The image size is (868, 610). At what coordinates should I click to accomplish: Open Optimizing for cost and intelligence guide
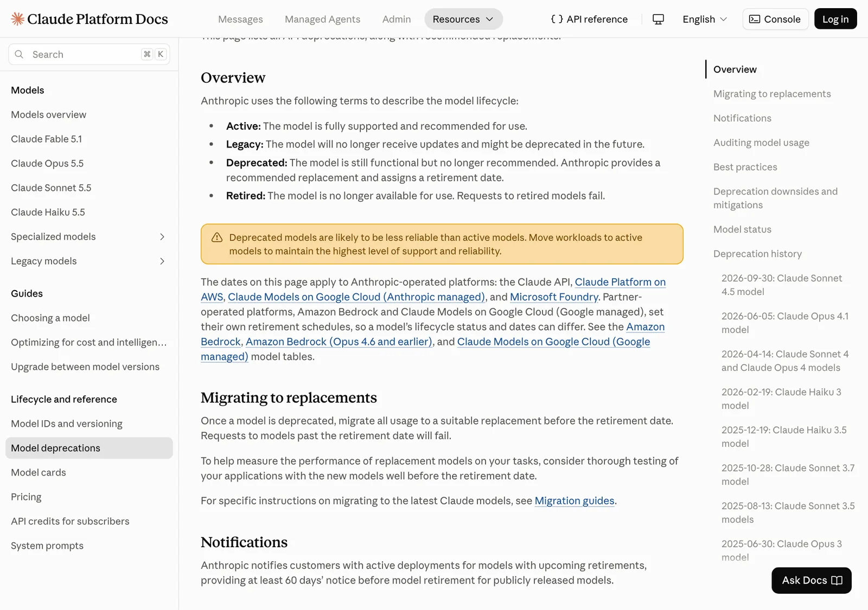(x=89, y=342)
